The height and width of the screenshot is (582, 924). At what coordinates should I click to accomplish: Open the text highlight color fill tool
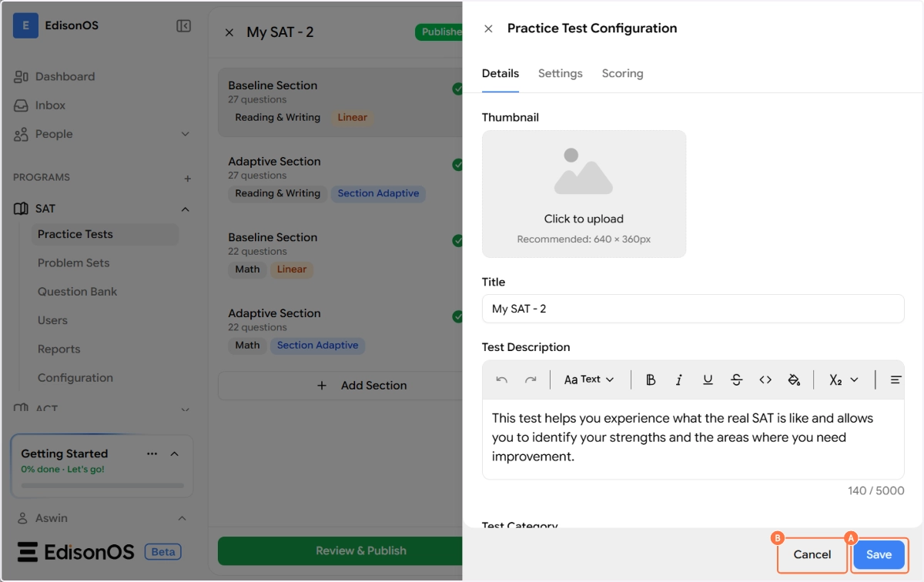794,380
